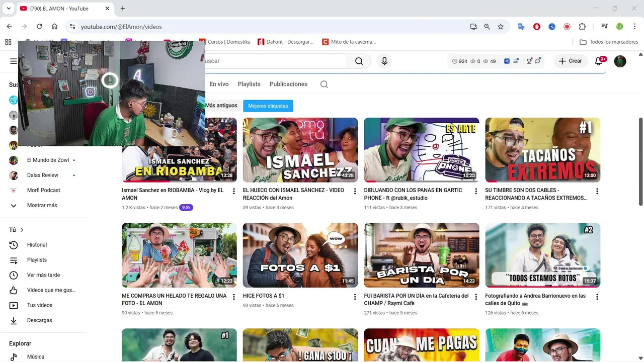This screenshot has height=362, width=644.
Task: Start voice search with the microphone
Action: pyautogui.click(x=384, y=61)
